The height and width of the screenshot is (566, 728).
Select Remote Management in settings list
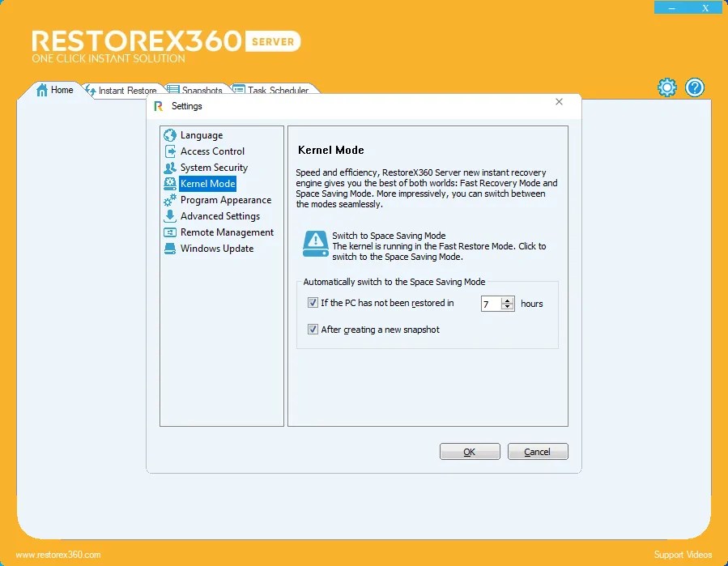click(227, 232)
